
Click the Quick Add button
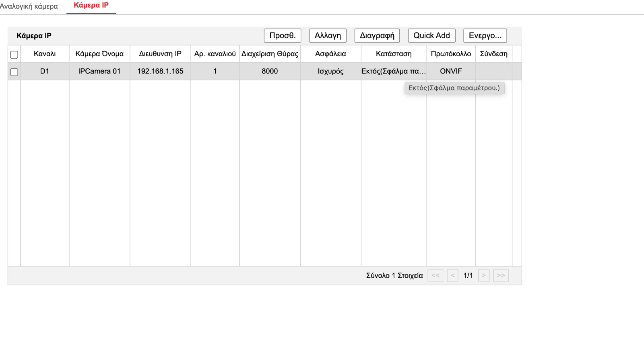(x=431, y=35)
